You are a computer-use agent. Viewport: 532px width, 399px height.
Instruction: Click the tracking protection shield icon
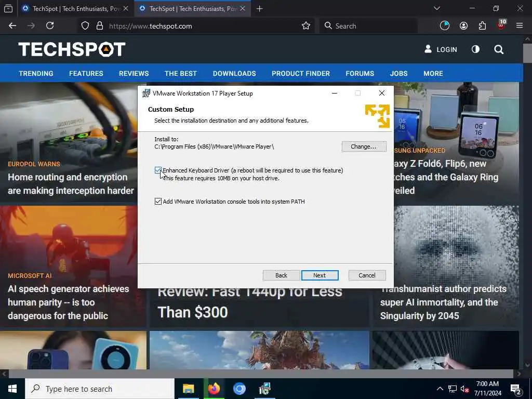tap(85, 26)
